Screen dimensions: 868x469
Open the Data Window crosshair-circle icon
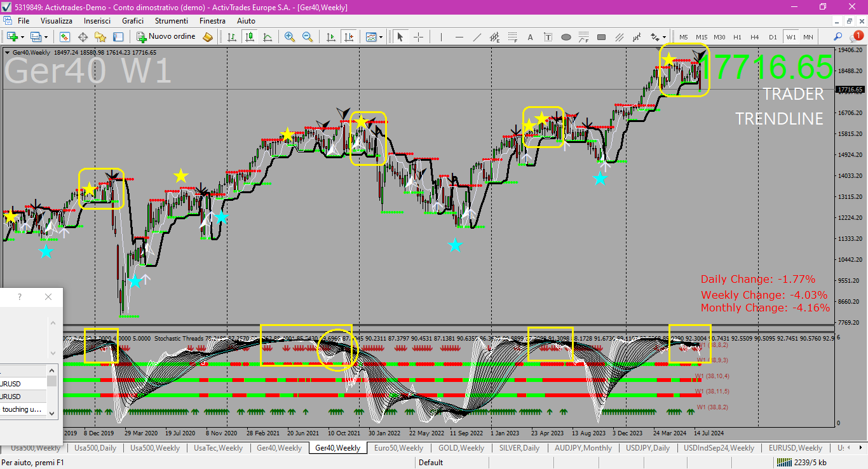point(83,37)
